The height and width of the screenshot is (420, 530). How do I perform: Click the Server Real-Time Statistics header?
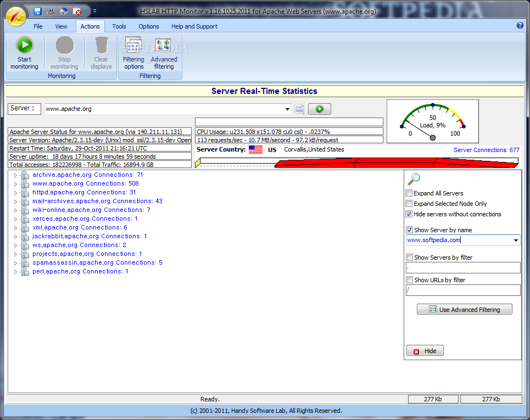(x=264, y=91)
